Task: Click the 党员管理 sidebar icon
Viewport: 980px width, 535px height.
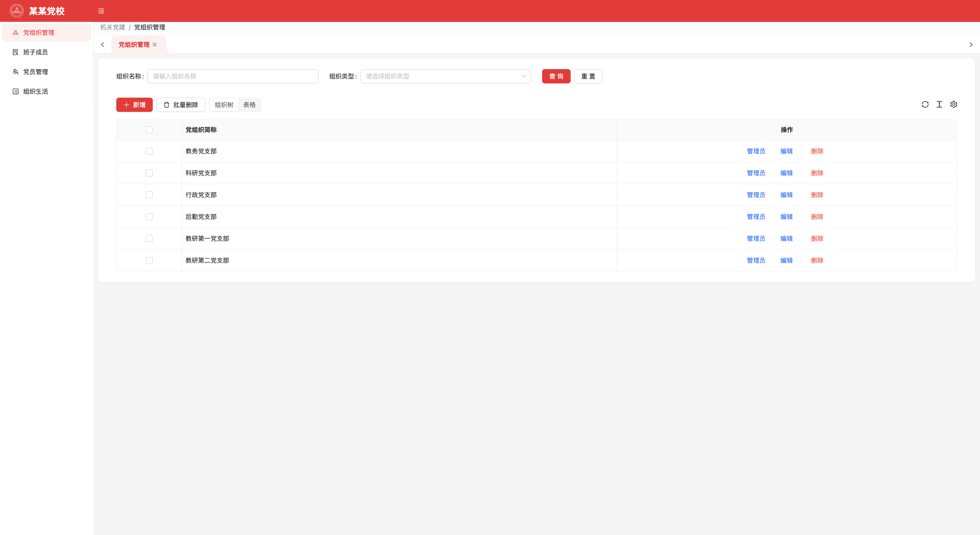Action: click(16, 72)
